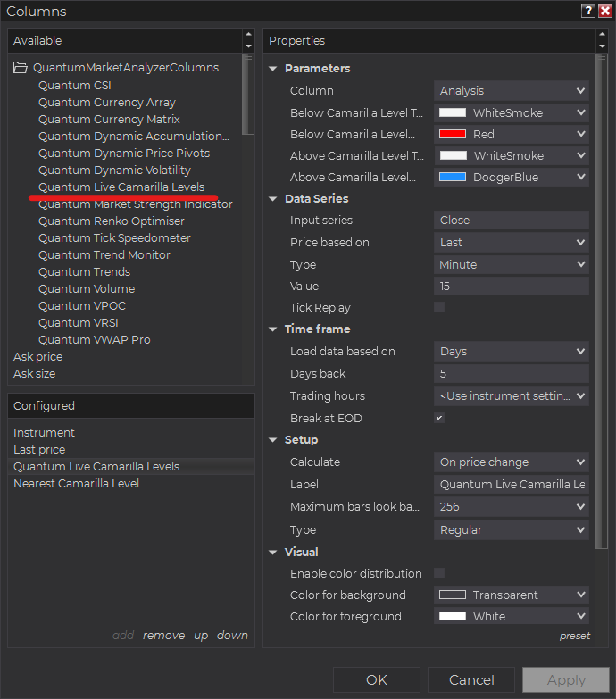Click the Available panel's up arrow
The height and width of the screenshot is (699, 616).
(249, 34)
